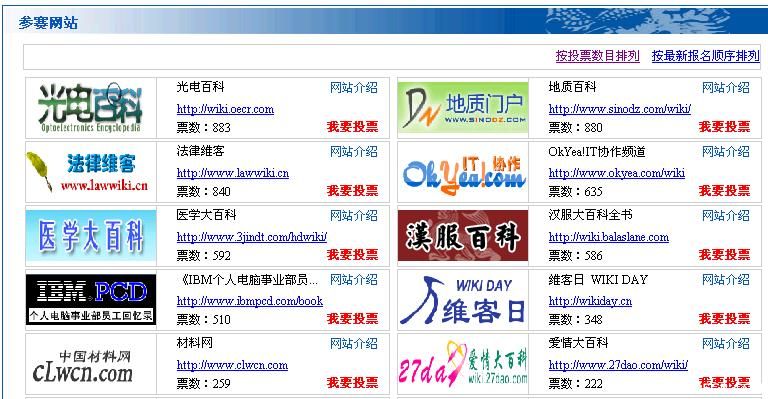Sort sites by vote count 按投票数目排列

click(598, 56)
